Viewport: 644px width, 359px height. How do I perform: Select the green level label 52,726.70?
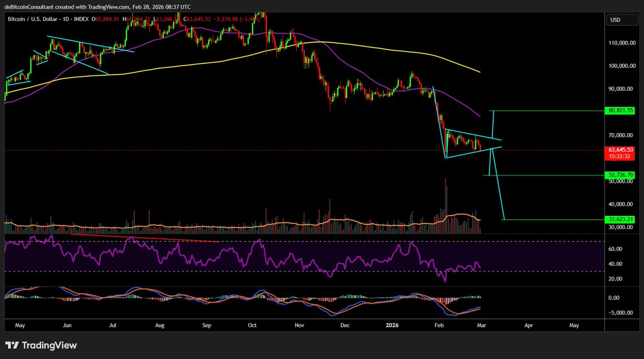coord(621,174)
